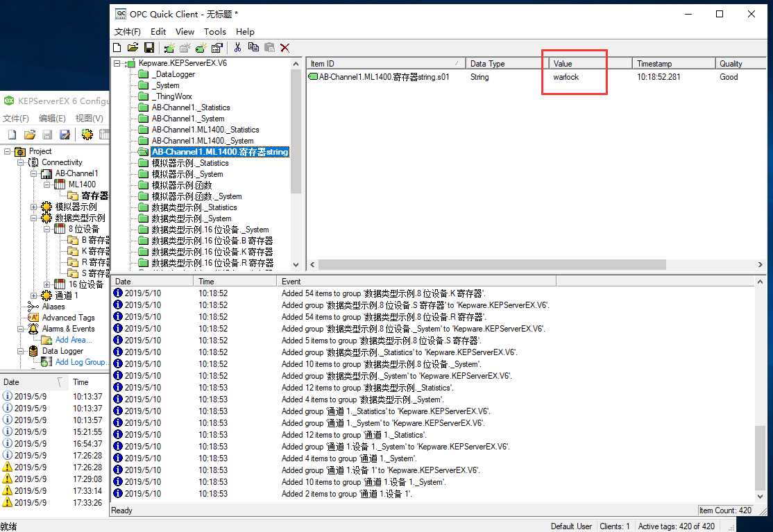Image resolution: width=773 pixels, height=532 pixels.
Task: Click the red Delete X icon
Action: pyautogui.click(x=285, y=48)
